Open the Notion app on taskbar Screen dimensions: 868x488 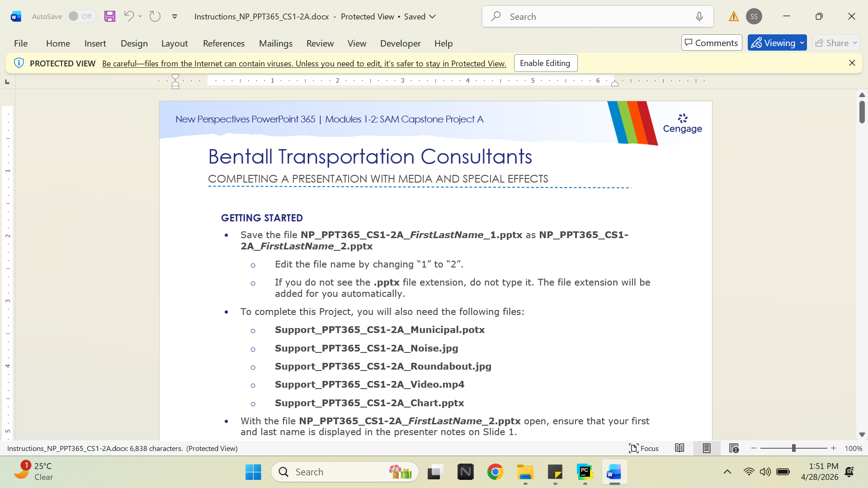click(x=465, y=472)
